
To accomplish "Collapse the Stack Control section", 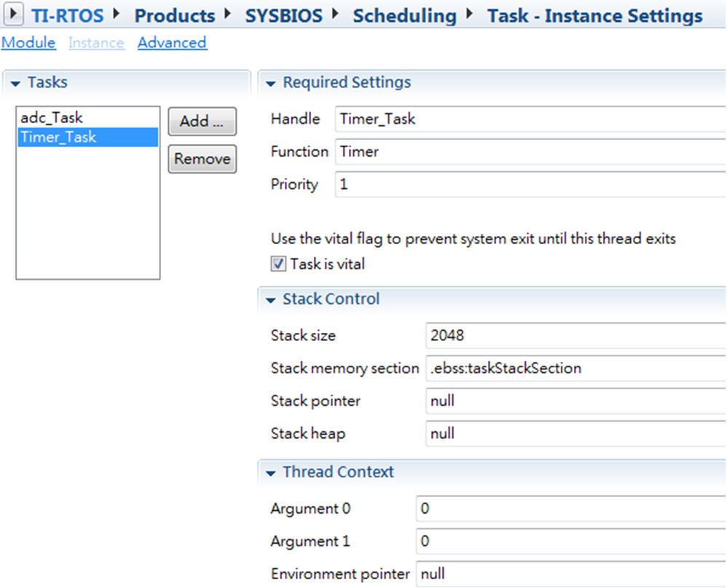I will [x=270, y=300].
